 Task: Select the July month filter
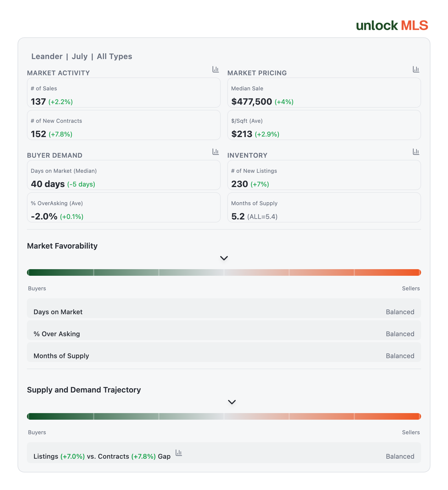point(80,57)
